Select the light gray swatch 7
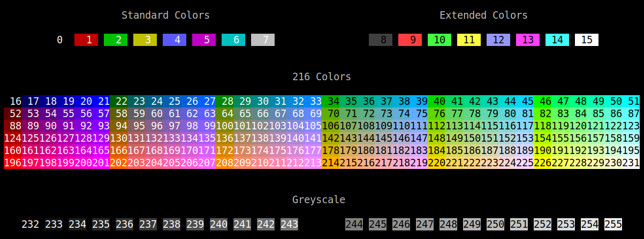 (x=263, y=40)
